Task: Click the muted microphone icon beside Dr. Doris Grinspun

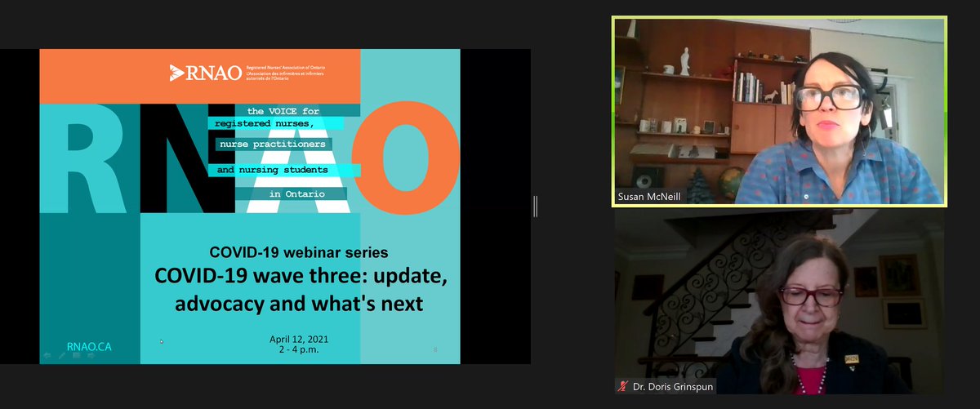Action: click(x=623, y=387)
